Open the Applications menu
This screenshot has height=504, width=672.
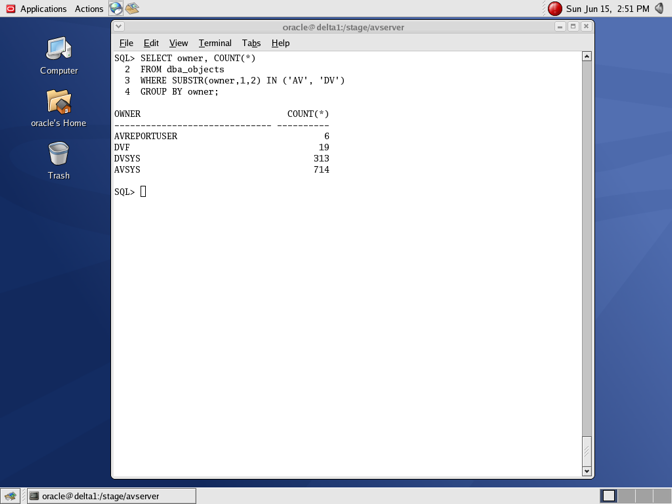[x=43, y=9]
